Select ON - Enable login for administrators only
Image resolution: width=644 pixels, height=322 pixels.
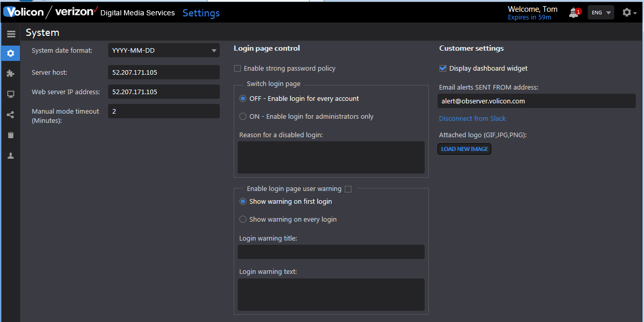tap(243, 116)
